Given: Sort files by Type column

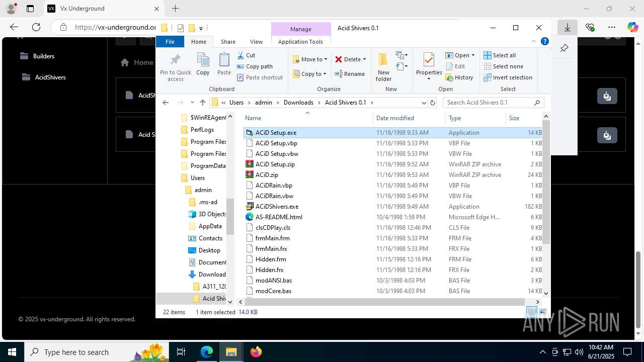Looking at the screenshot, I should coord(475,118).
